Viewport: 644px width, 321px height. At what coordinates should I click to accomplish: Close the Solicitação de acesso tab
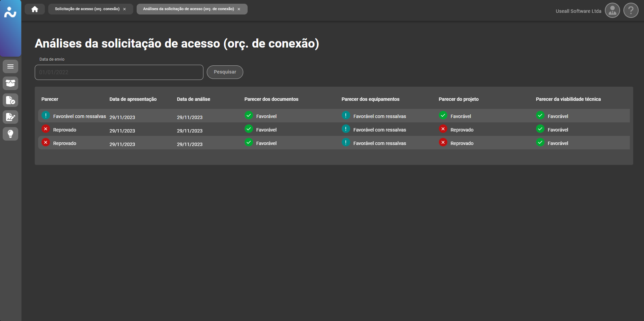click(124, 9)
